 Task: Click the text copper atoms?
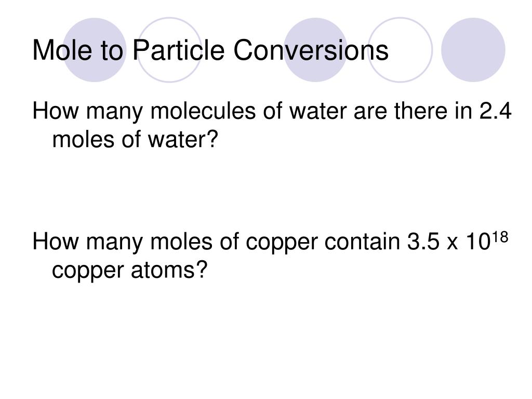[129, 270]
